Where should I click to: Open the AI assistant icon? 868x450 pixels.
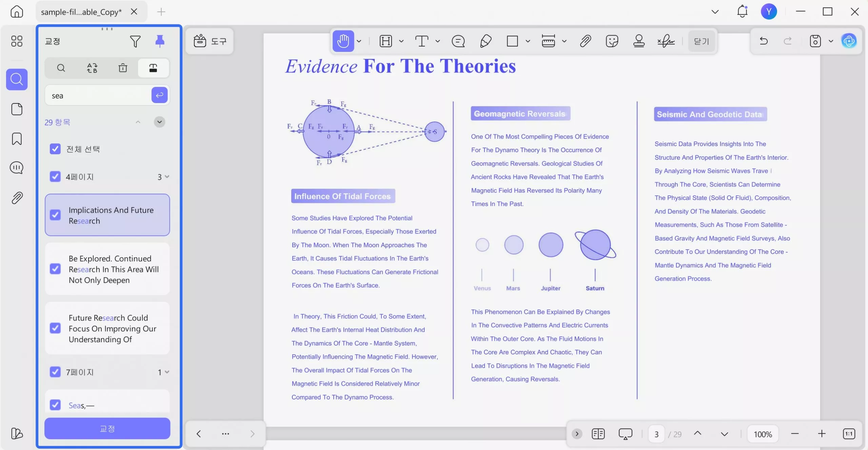coord(849,41)
